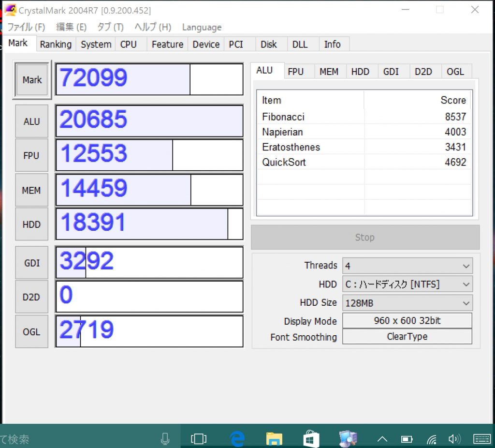Switch to the Ranking tab
This screenshot has width=495, height=448.
[56, 45]
